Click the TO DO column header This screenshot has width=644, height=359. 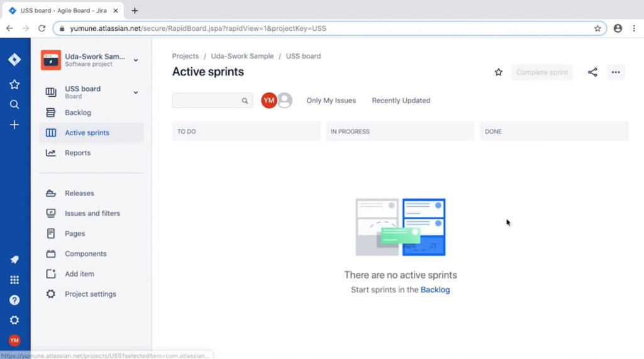[246, 131]
